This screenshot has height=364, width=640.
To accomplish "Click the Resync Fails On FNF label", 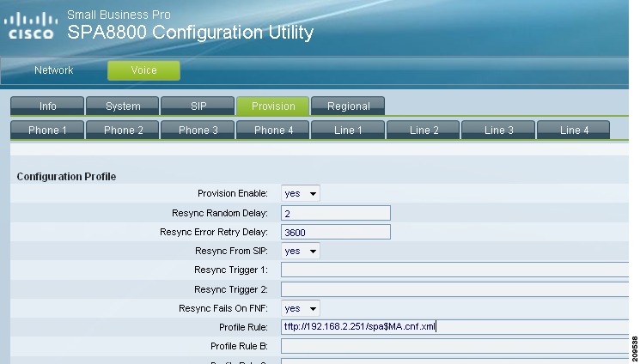I will click(223, 308).
